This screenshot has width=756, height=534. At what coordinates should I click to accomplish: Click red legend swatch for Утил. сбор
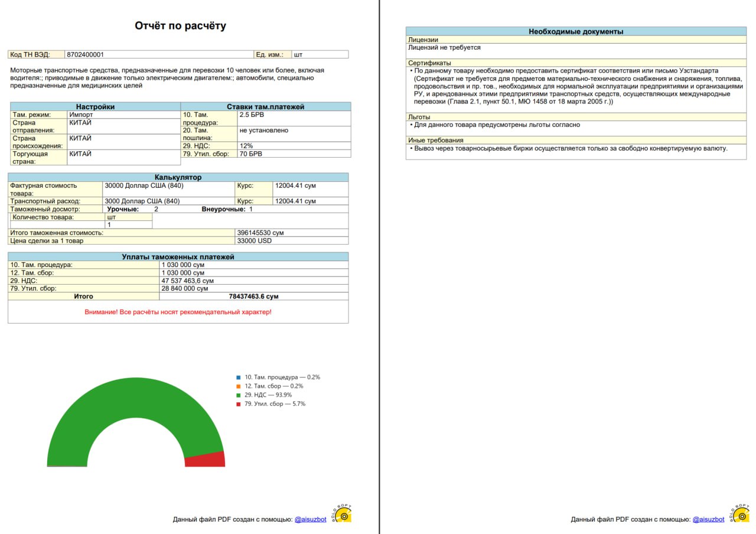(x=239, y=404)
